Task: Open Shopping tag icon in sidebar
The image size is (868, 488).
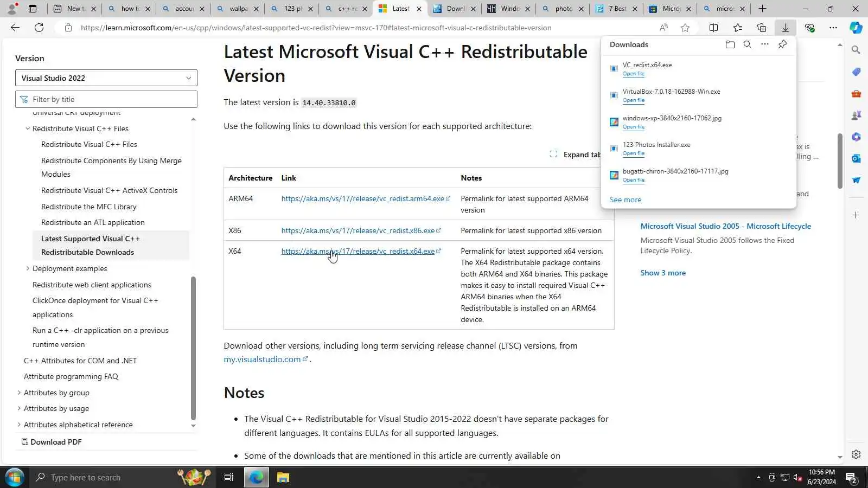Action: click(856, 72)
